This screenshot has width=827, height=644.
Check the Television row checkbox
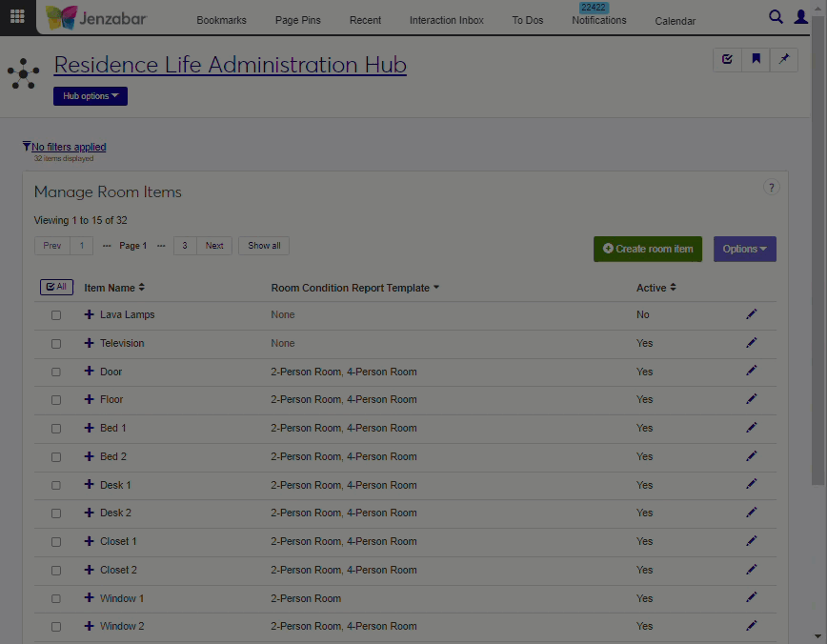[x=56, y=344]
